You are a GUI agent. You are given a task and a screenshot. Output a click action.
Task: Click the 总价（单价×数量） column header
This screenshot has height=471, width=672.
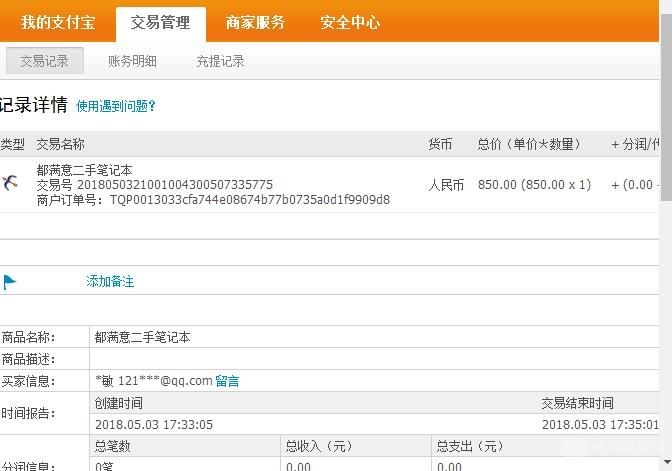[529, 144]
